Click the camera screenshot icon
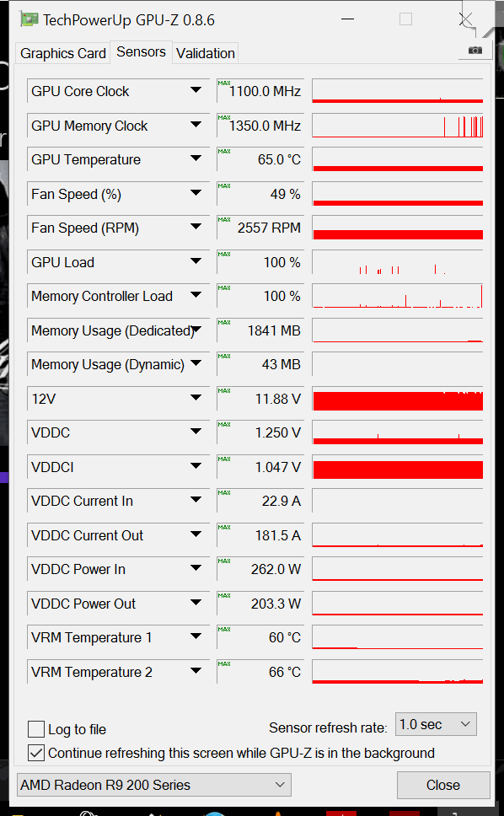Viewport: 504px width, 816px height. point(475,51)
